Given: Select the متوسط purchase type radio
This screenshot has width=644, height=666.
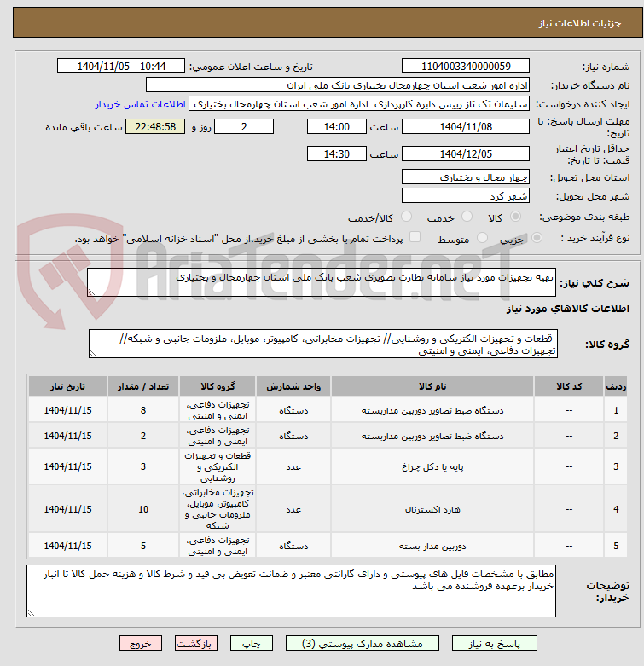Looking at the screenshot, I should coord(482,238).
